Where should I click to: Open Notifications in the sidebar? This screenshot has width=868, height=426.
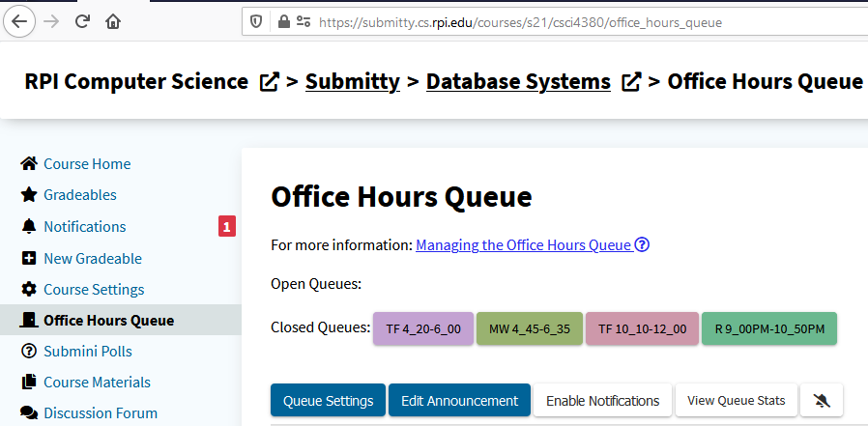(x=85, y=226)
